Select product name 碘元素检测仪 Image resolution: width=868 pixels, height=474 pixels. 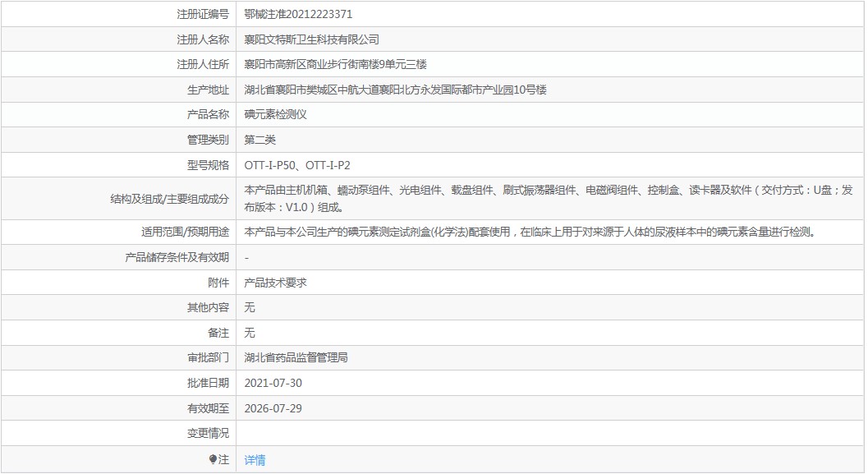275,115
